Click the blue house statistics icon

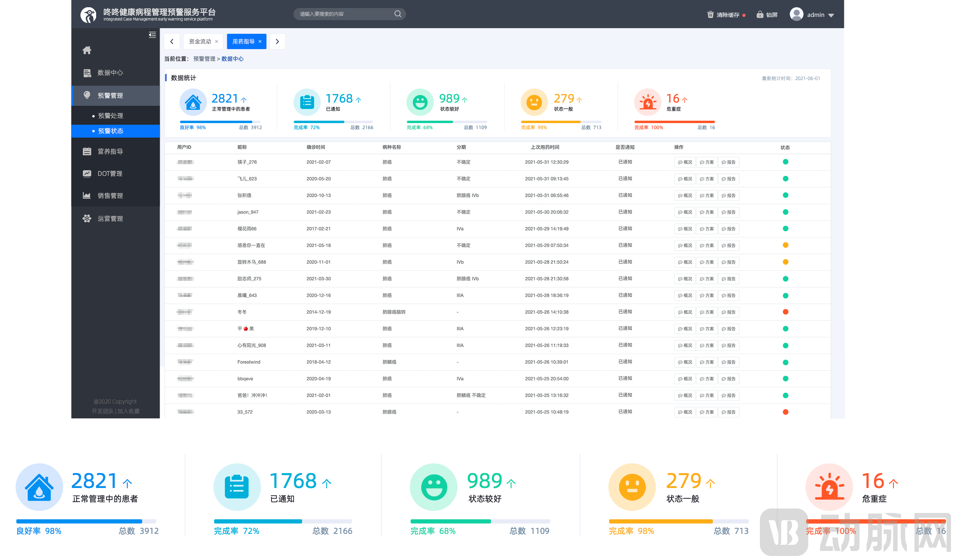[193, 102]
